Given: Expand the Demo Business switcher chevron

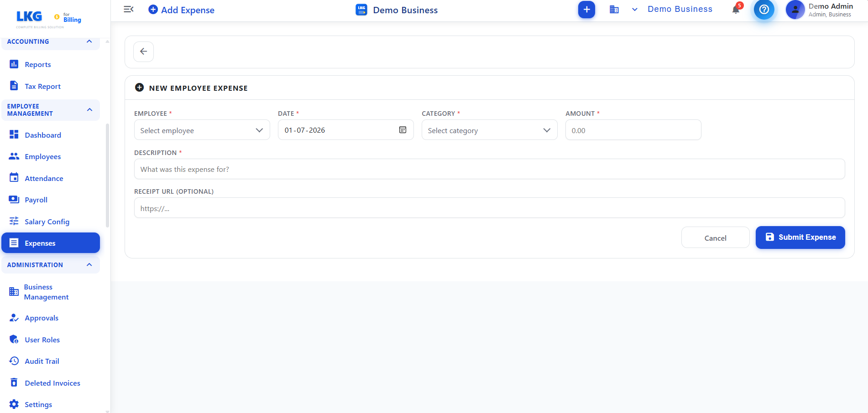Looking at the screenshot, I should point(635,10).
